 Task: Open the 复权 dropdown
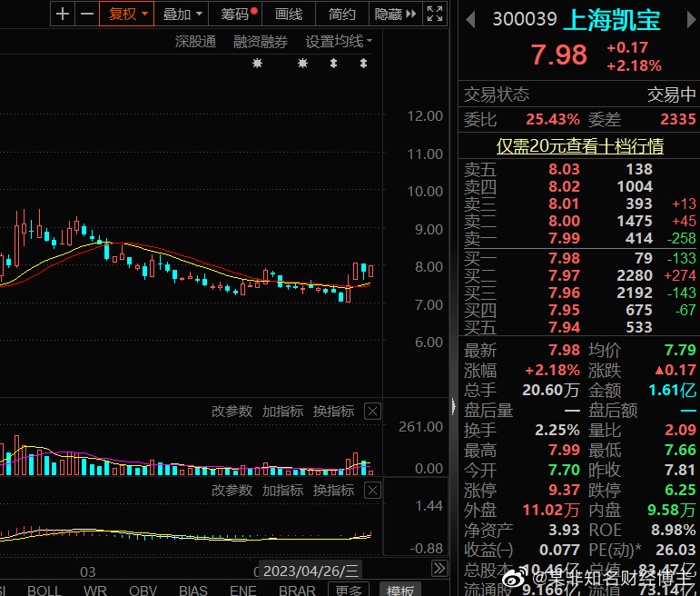(x=127, y=14)
